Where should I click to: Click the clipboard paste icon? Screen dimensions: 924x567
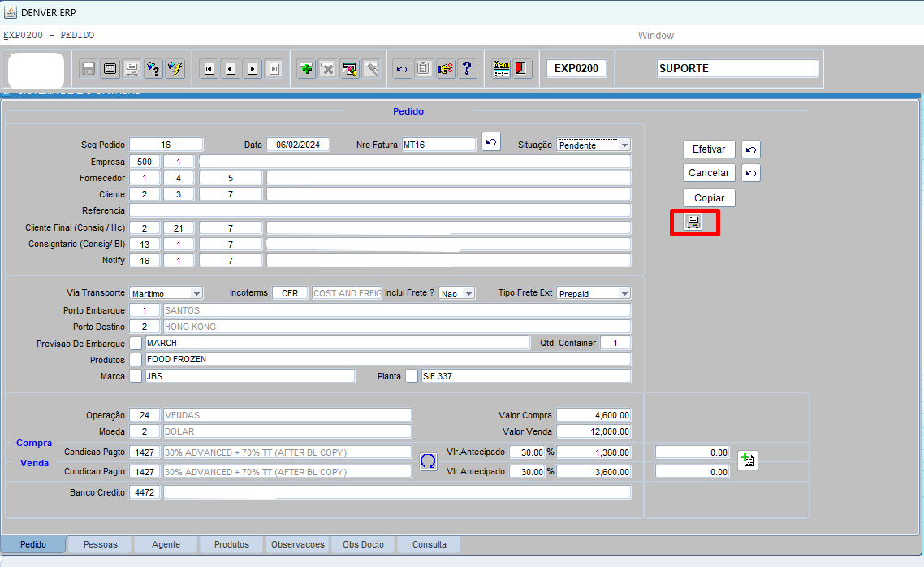(x=424, y=69)
